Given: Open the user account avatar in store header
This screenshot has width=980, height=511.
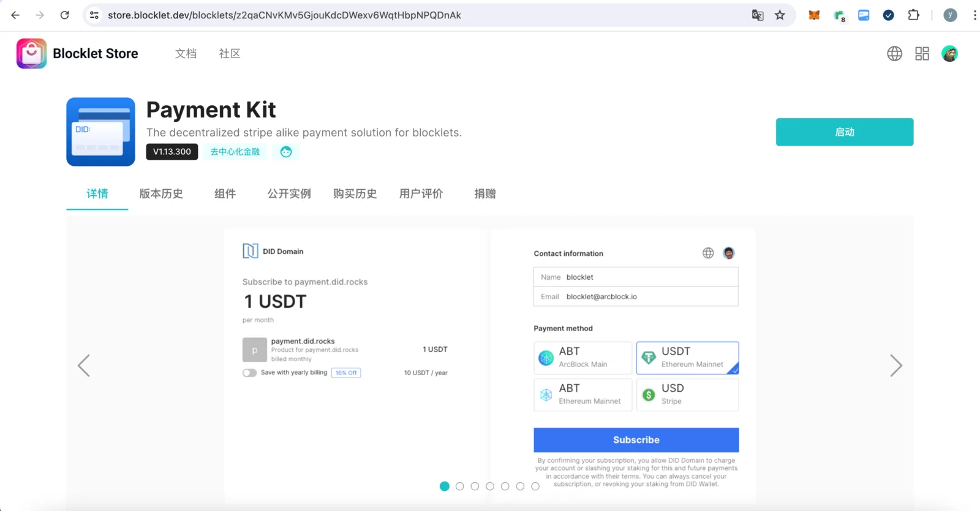Looking at the screenshot, I should (949, 54).
